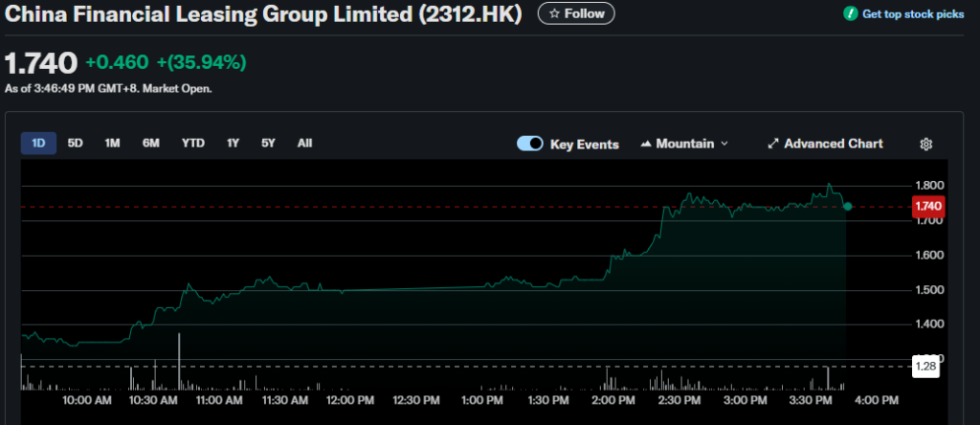The height and width of the screenshot is (425, 980).
Task: Select the 1D time range tab
Action: coord(38,144)
